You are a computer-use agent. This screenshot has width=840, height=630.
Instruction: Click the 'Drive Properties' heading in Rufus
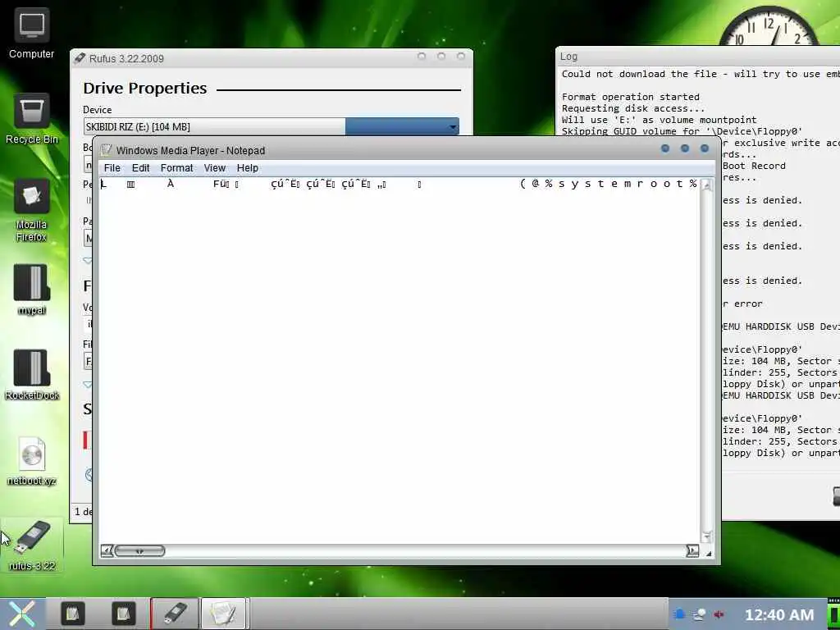(144, 89)
